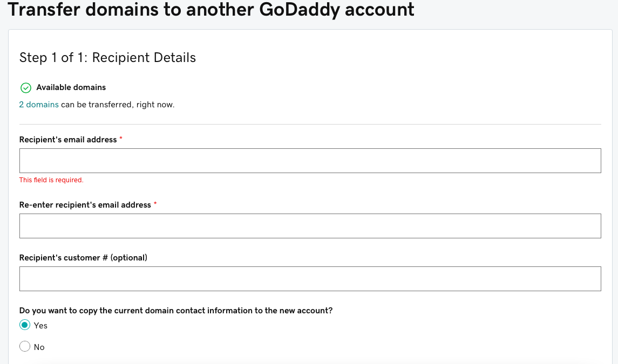Click the copy domain contact information question

tap(176, 311)
